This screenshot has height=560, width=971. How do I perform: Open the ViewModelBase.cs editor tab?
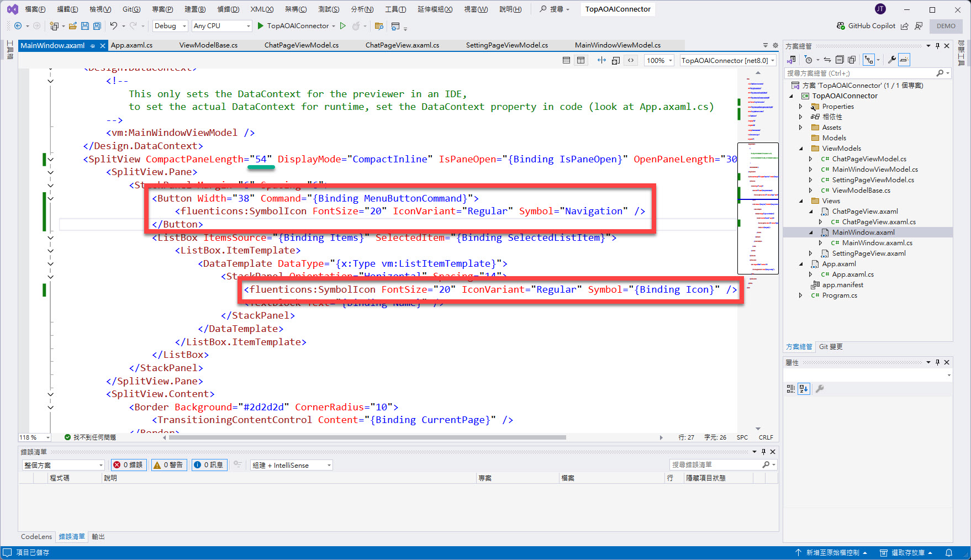click(208, 45)
